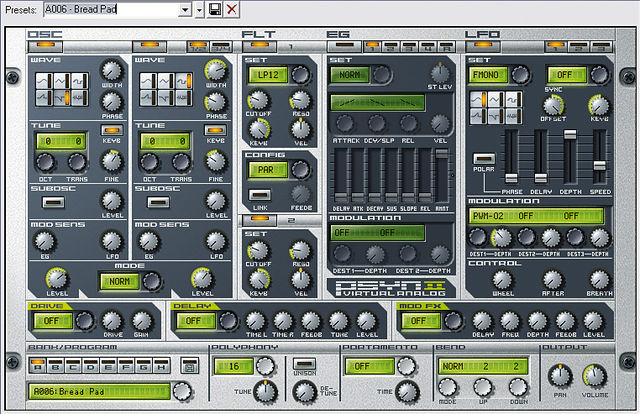640x414 pixels.
Task: Select the sawtooth waveform in LFO section
Action: (478, 116)
